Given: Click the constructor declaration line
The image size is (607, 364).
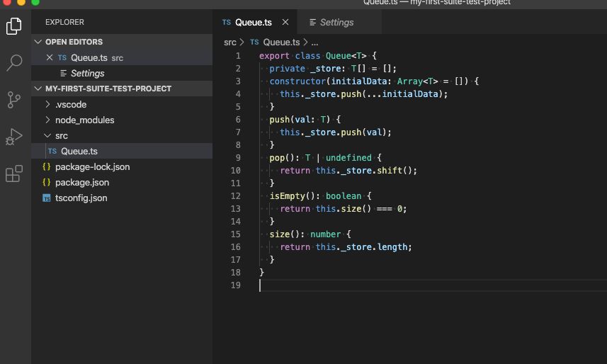Looking at the screenshot, I should click(x=374, y=81).
